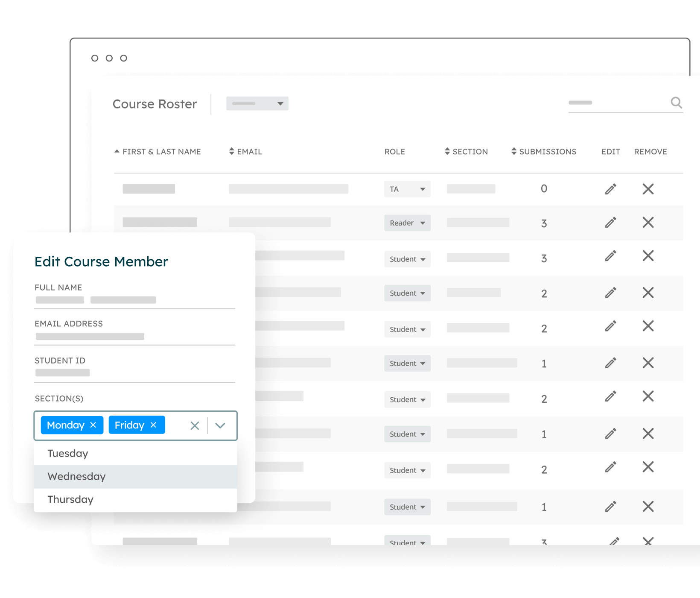Remove the Monday section tag

pyautogui.click(x=93, y=425)
